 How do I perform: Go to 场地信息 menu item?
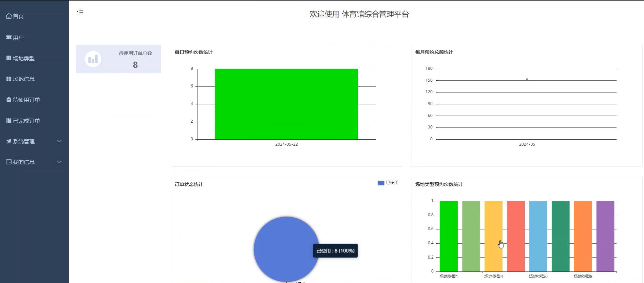click(x=35, y=79)
